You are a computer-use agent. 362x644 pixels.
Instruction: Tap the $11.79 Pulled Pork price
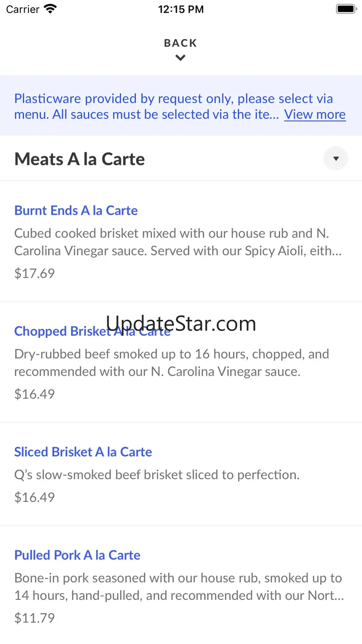point(34,618)
